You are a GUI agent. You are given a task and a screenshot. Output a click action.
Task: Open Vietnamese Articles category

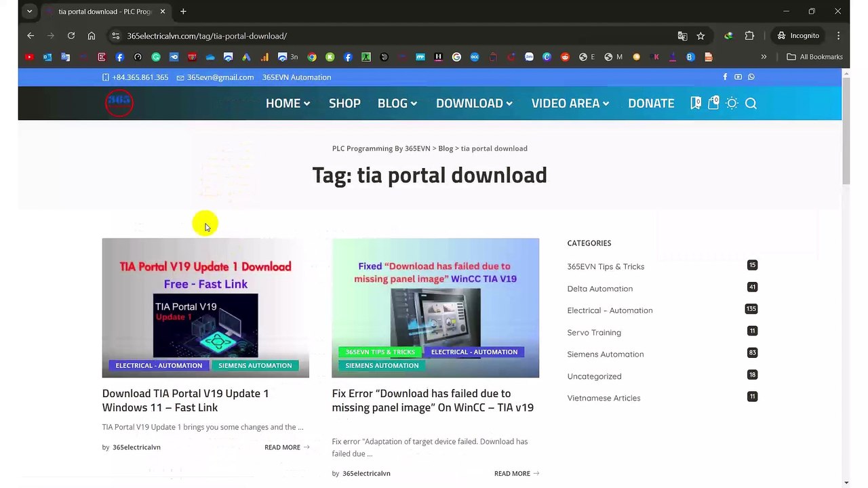[604, 399]
